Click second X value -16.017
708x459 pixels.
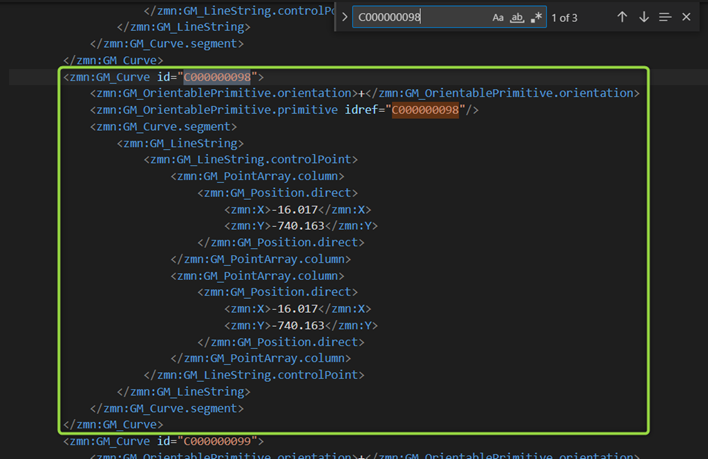[x=294, y=309]
